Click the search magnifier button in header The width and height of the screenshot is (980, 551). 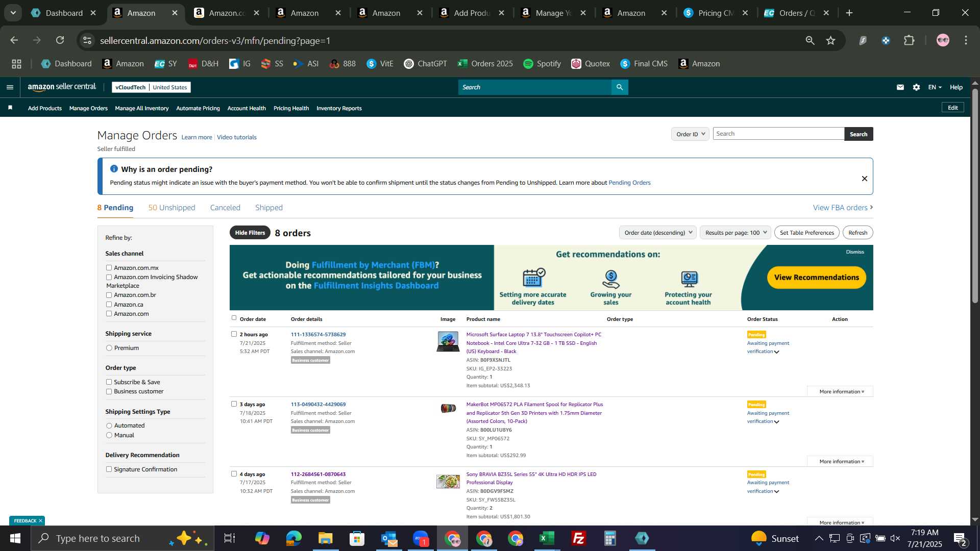point(620,87)
